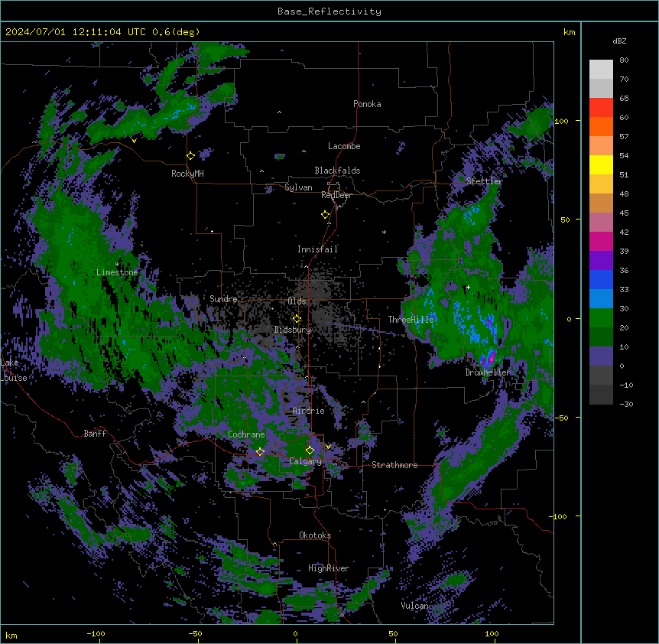
Task: Click the Blackfalds city label
Action: 337,171
